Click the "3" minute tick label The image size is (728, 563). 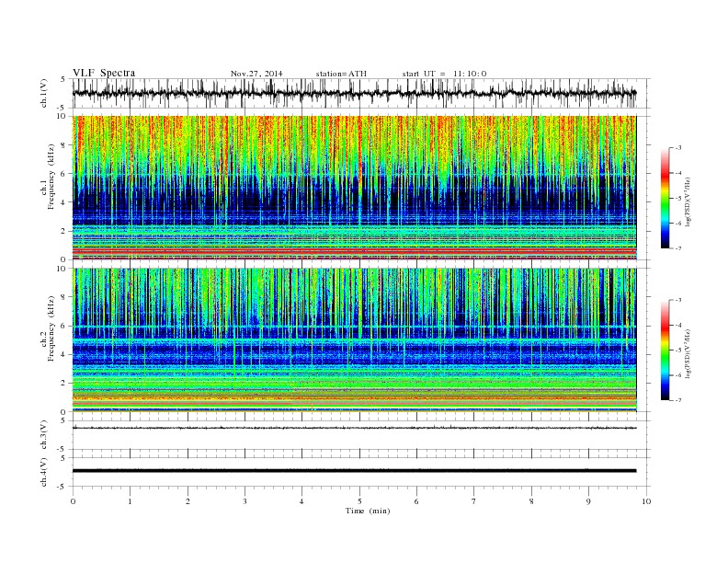tap(245, 501)
